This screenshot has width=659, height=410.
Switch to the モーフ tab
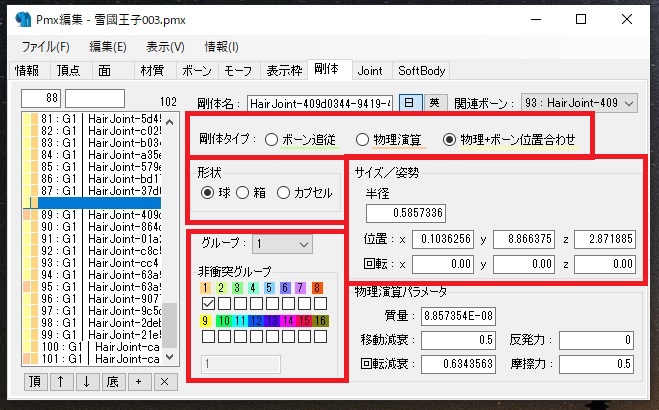(x=238, y=71)
